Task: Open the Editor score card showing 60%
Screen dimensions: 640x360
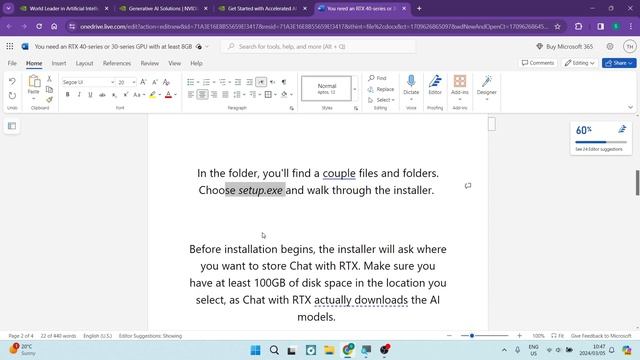Action: [x=601, y=138]
